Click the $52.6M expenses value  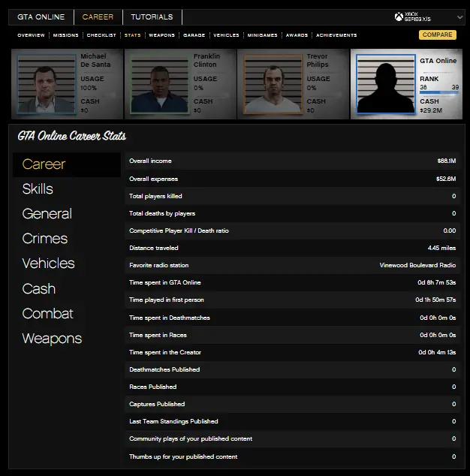point(446,179)
